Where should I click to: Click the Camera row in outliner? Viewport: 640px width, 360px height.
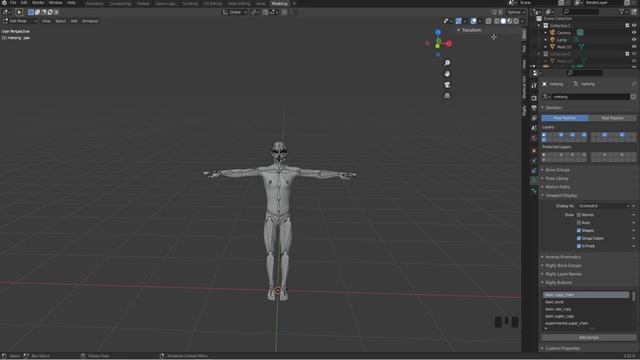tap(588, 33)
